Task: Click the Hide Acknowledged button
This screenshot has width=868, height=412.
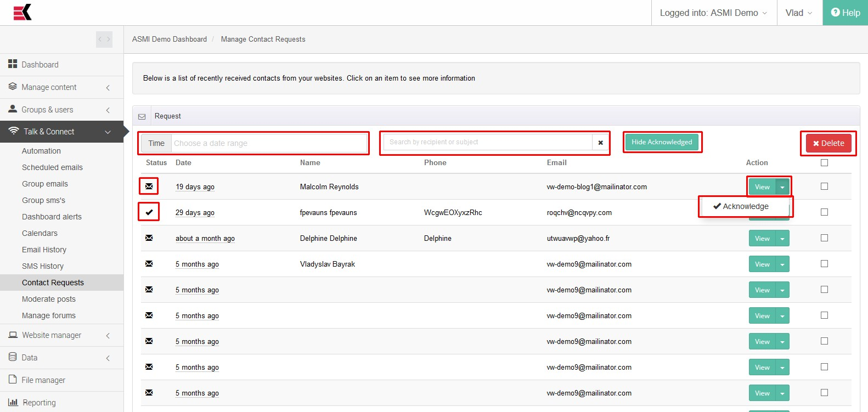Action: tap(662, 142)
